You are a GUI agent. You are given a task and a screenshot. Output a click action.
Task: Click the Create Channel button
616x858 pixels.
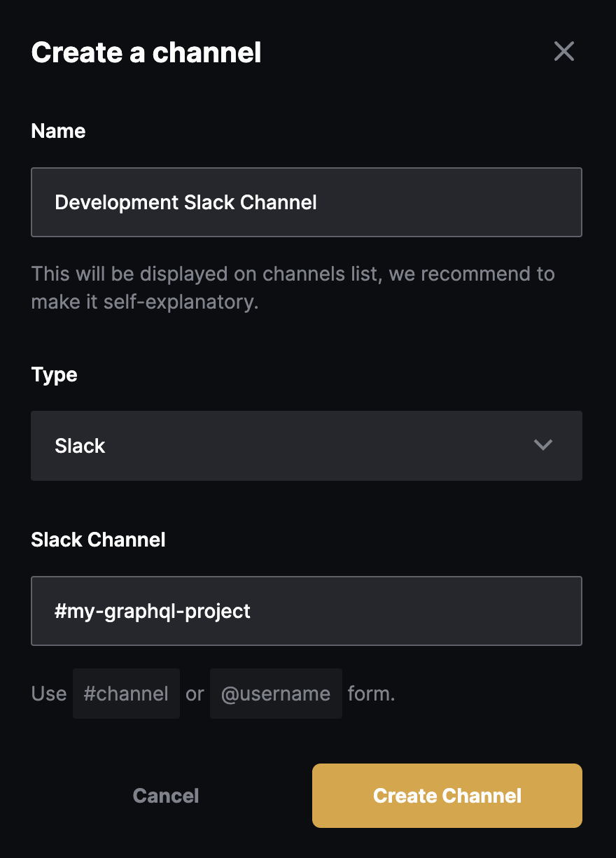(447, 796)
